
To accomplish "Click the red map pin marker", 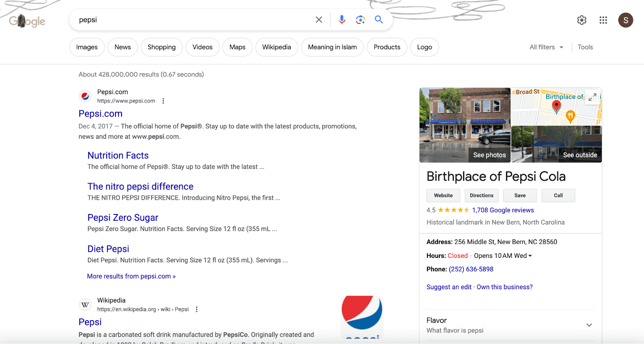I will tap(556, 107).
